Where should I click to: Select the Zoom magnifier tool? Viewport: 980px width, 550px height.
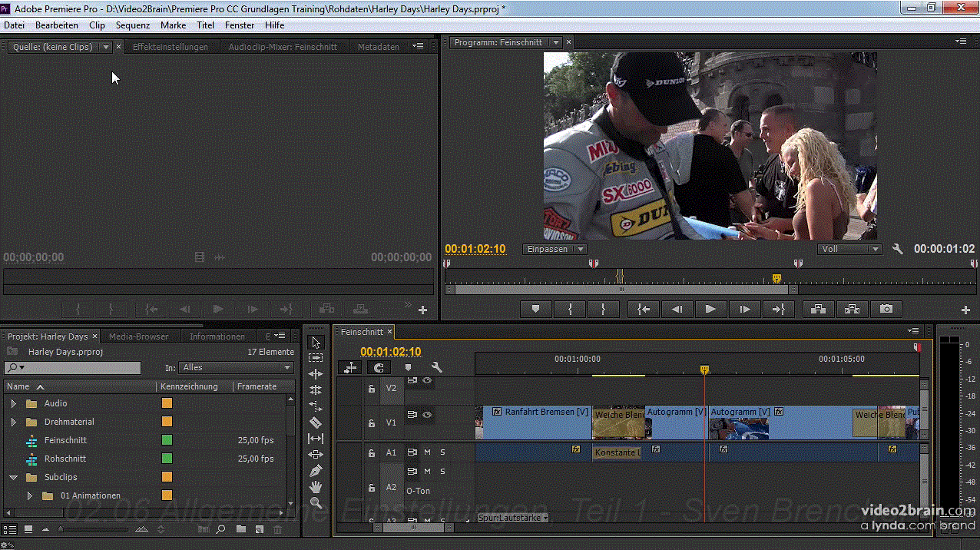[x=316, y=503]
